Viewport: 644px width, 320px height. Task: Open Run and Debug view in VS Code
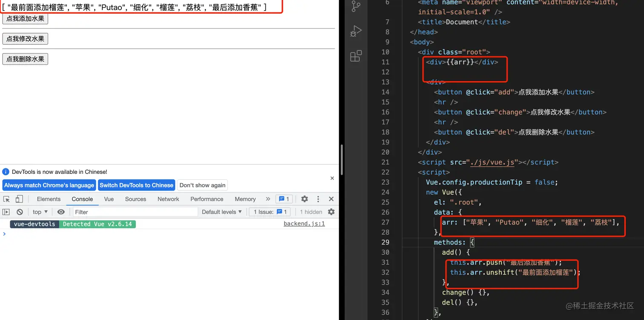point(356,31)
